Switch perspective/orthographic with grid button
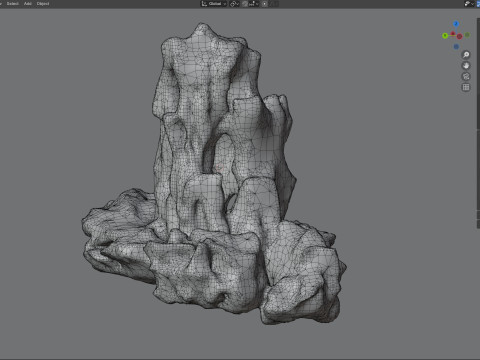The height and width of the screenshot is (360, 480). (x=466, y=87)
